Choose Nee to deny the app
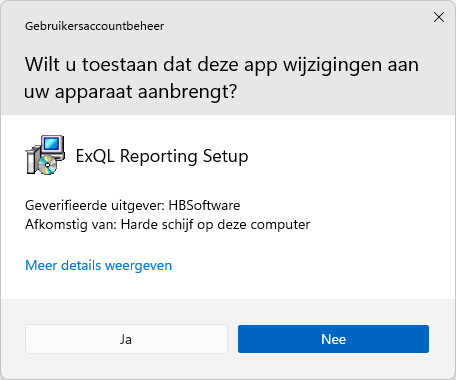 (x=333, y=339)
